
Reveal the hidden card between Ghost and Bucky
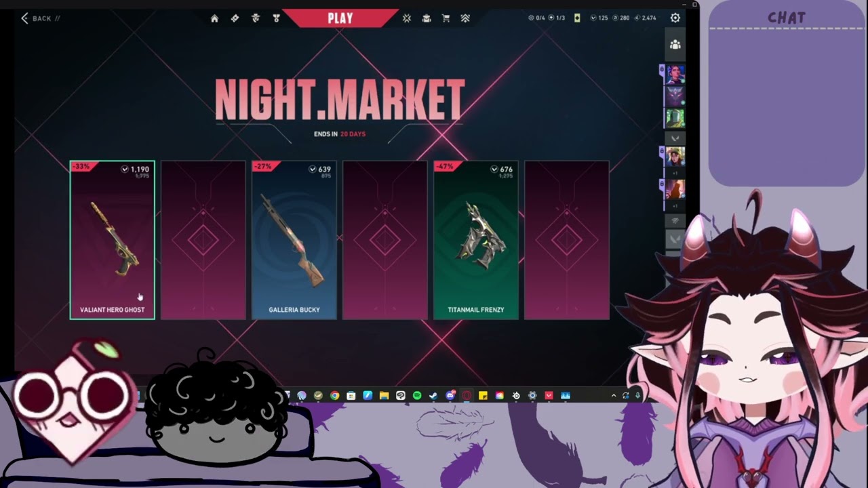pyautogui.click(x=203, y=240)
